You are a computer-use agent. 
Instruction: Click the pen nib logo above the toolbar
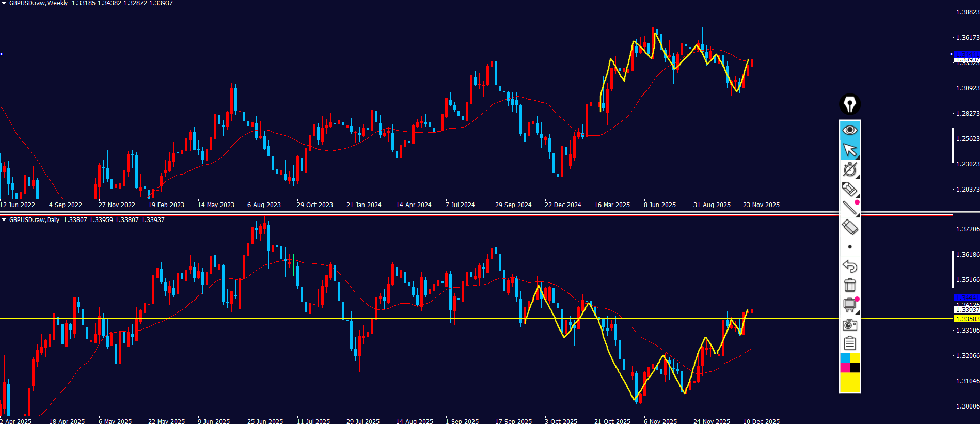pyautogui.click(x=850, y=104)
